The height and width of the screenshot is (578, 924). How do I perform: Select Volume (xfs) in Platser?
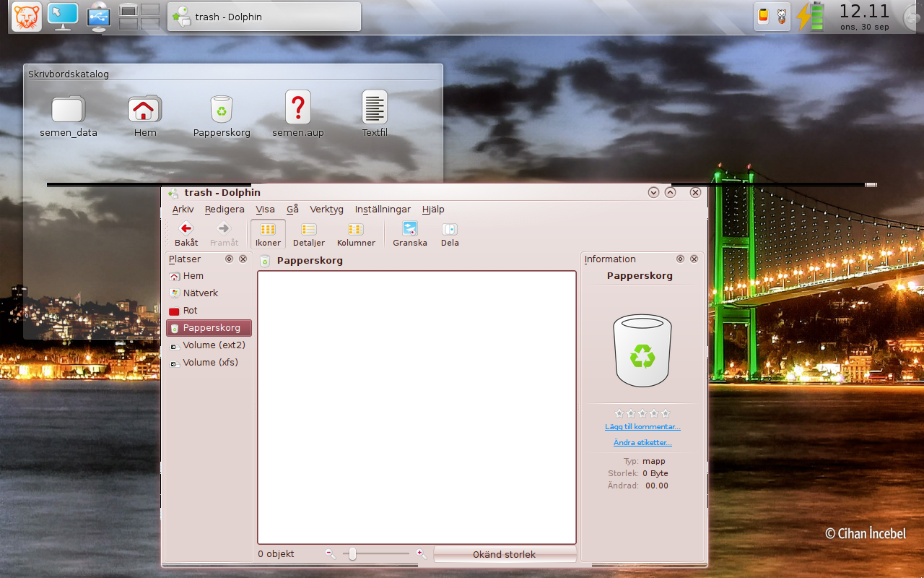(210, 363)
